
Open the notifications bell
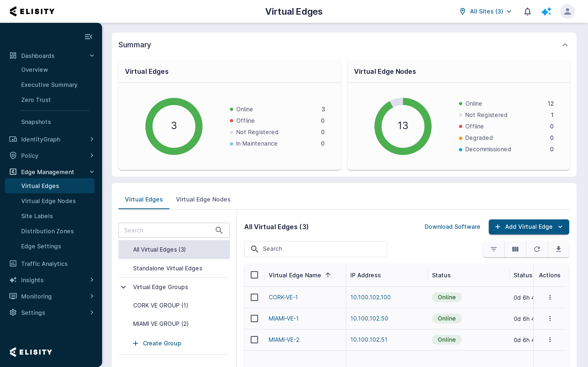527,11
